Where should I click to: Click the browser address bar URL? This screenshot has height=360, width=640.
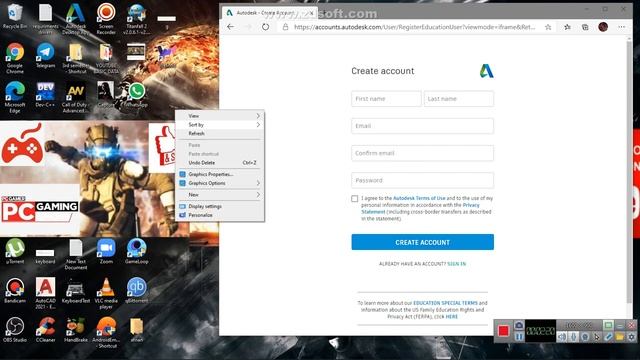tap(414, 27)
